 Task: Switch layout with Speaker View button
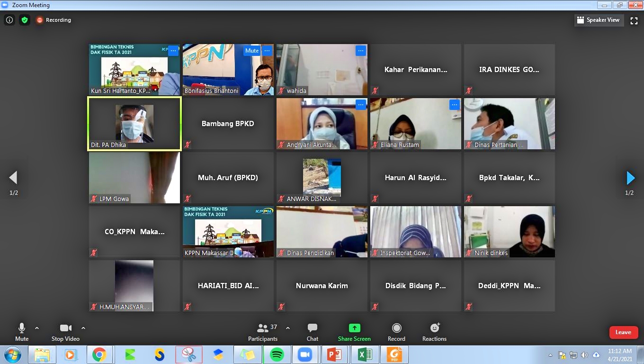(599, 20)
